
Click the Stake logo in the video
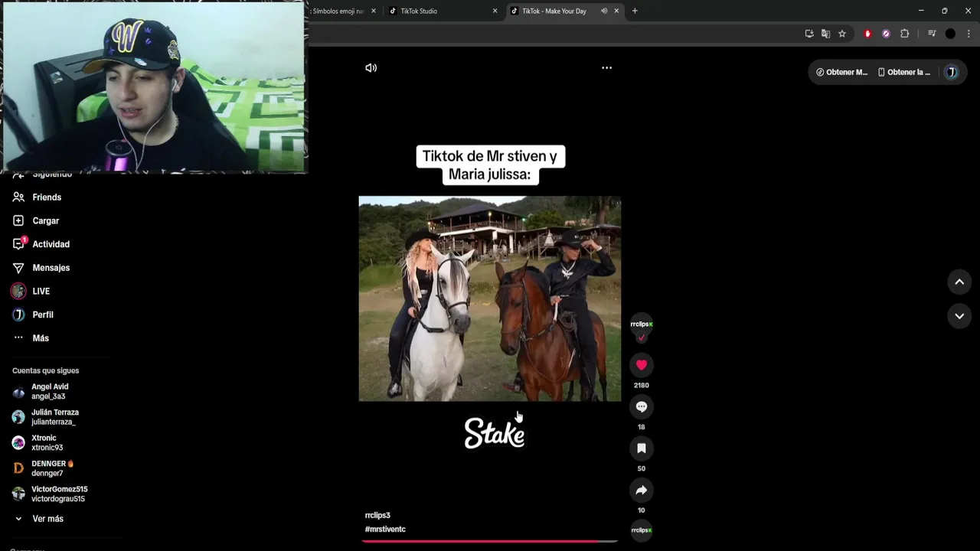[x=495, y=433]
